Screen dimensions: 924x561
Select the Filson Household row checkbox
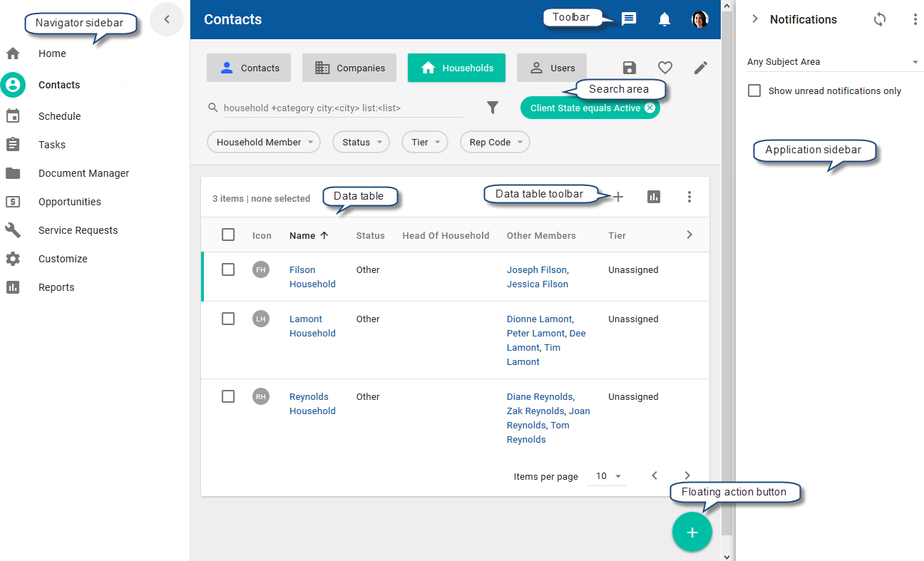pyautogui.click(x=228, y=269)
